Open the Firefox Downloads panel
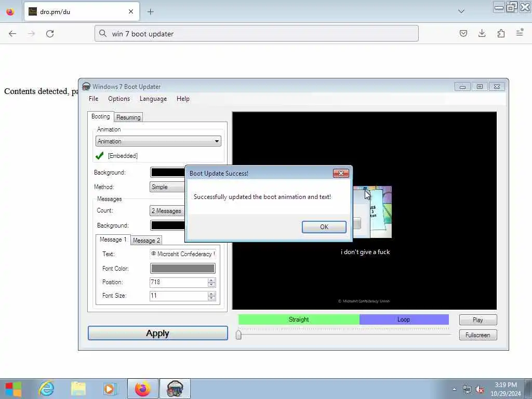 pyautogui.click(x=482, y=33)
